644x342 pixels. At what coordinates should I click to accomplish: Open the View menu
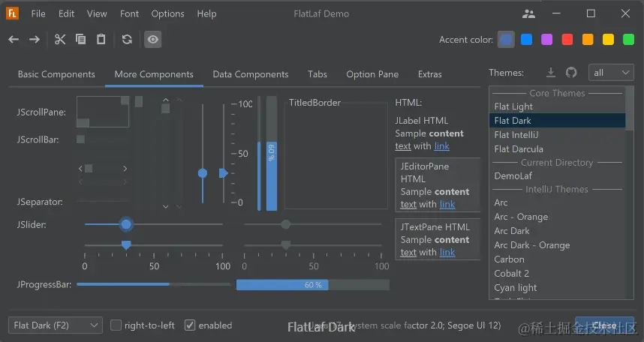point(97,14)
